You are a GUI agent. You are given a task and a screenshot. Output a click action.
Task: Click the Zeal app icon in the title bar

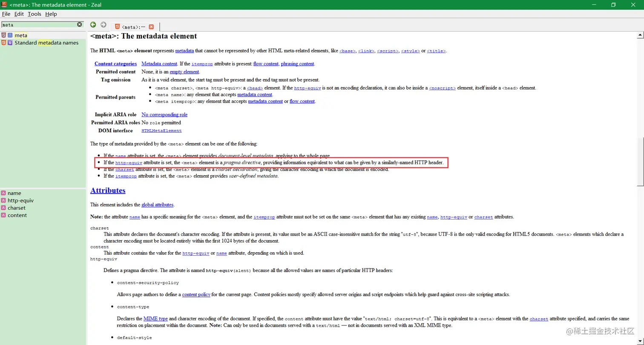[x=5, y=5]
